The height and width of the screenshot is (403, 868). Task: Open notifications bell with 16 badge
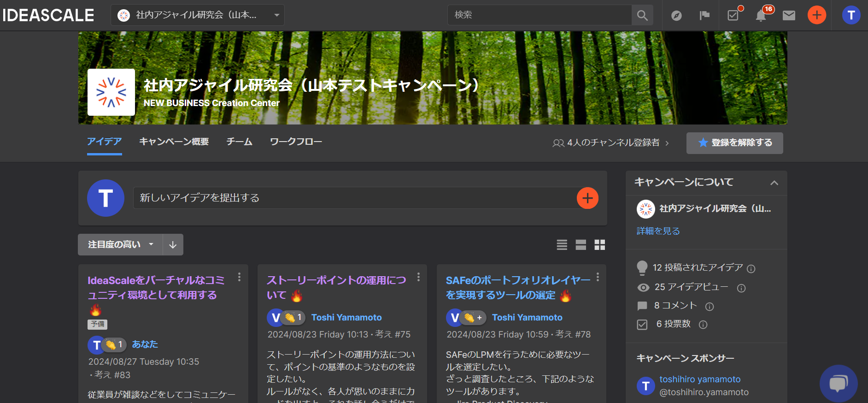[x=761, y=16]
